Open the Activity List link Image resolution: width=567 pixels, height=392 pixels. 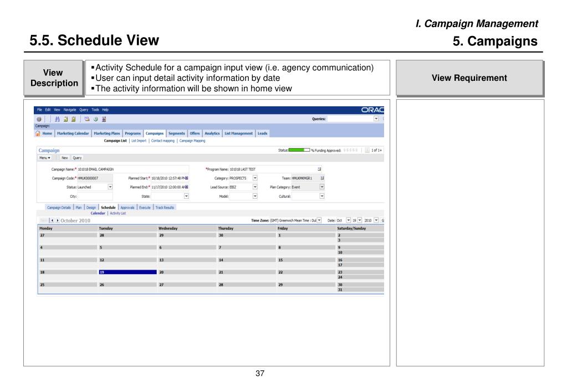(x=118, y=213)
